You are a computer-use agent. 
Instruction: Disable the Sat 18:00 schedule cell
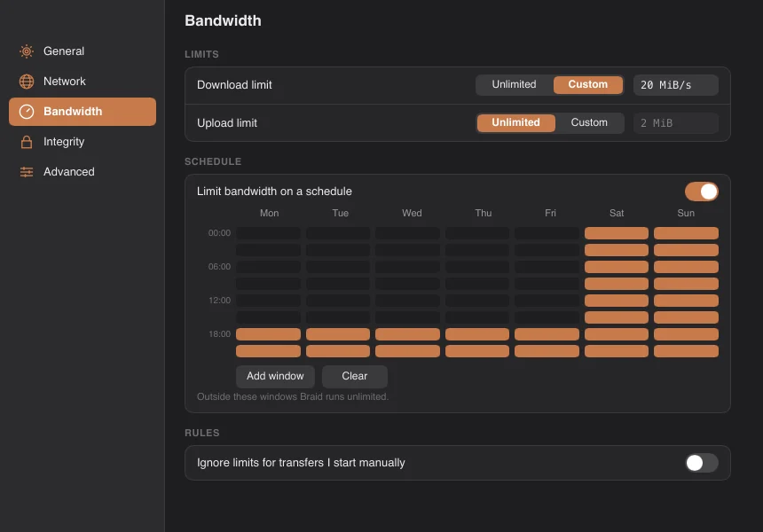[616, 334]
